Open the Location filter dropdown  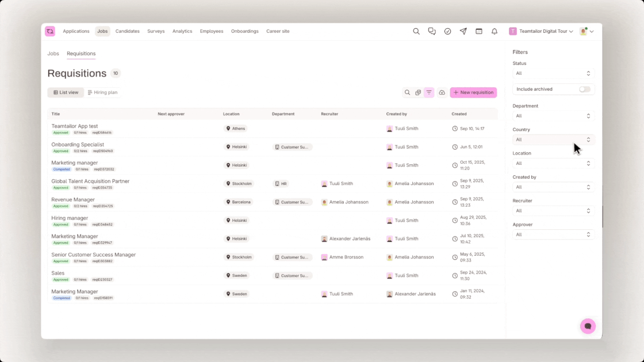tap(553, 163)
